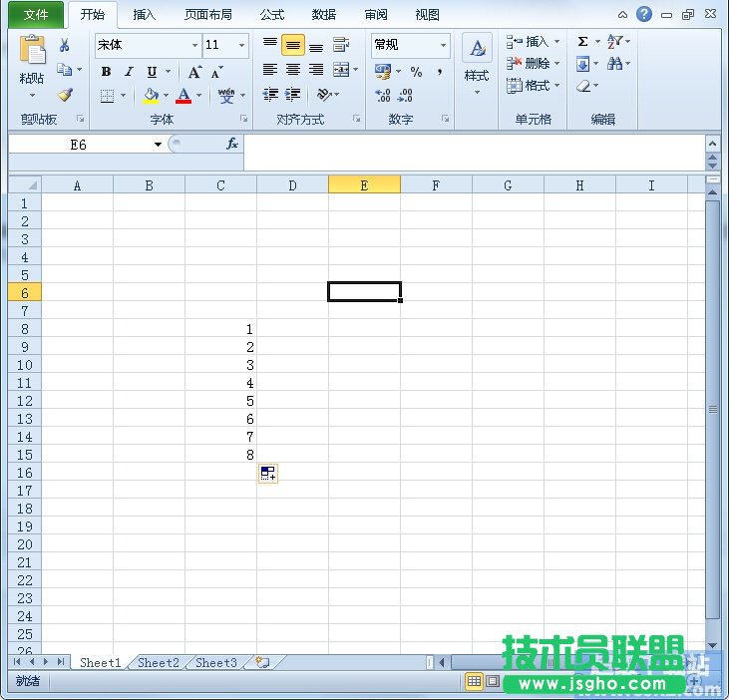
Task: Click the Increase Font Size icon
Action: [194, 72]
